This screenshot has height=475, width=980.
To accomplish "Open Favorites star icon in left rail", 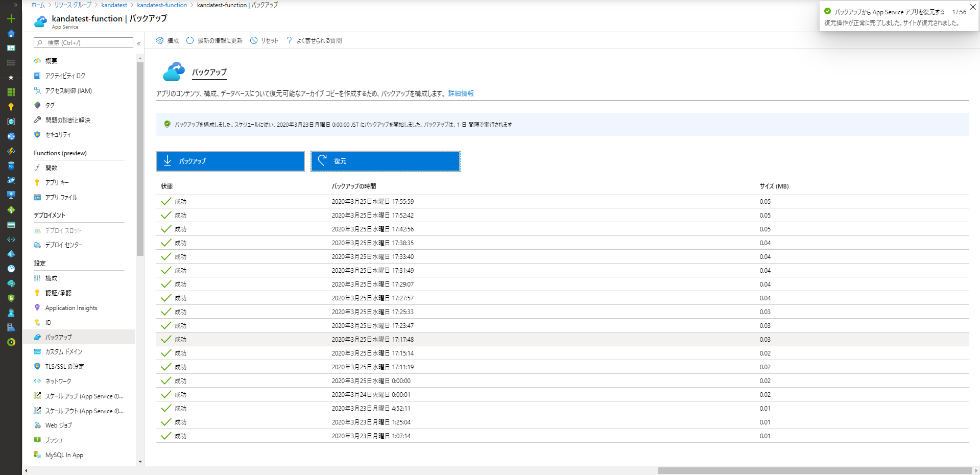I will (x=11, y=78).
